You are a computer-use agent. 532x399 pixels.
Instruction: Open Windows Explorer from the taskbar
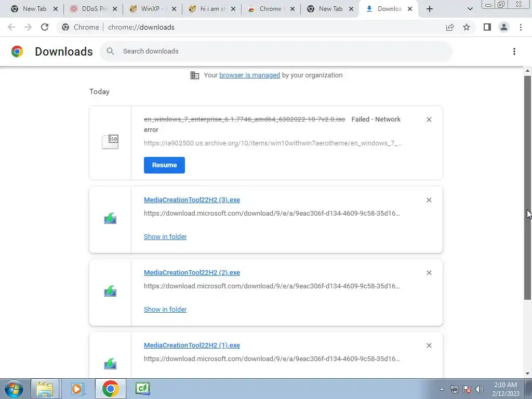(x=45, y=389)
